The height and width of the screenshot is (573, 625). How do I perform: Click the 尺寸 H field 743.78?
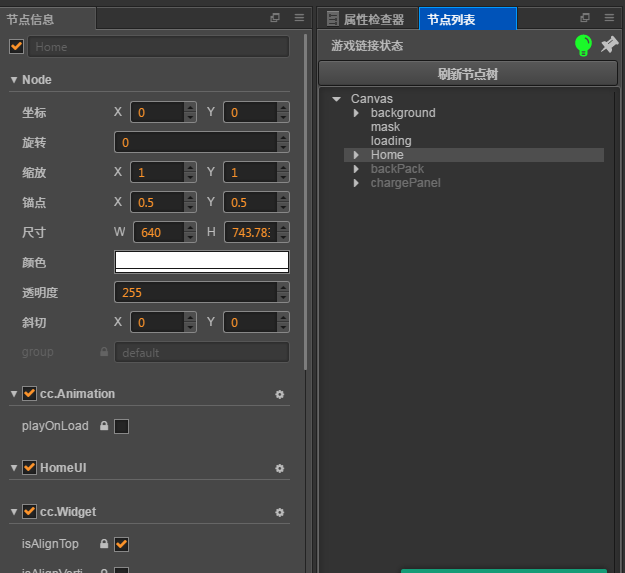click(251, 232)
